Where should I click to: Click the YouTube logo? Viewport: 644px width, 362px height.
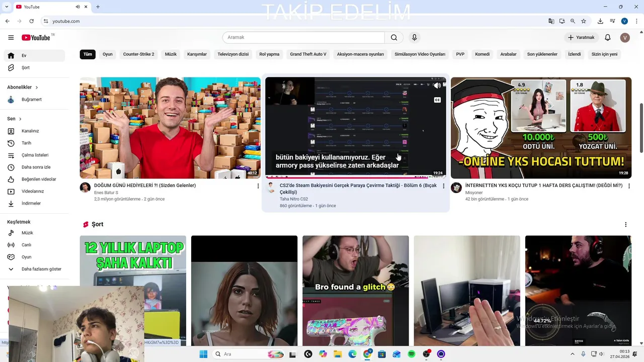pyautogui.click(x=36, y=38)
